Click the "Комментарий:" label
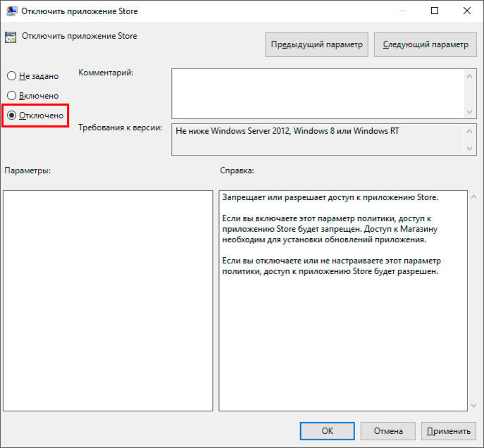 tap(106, 73)
